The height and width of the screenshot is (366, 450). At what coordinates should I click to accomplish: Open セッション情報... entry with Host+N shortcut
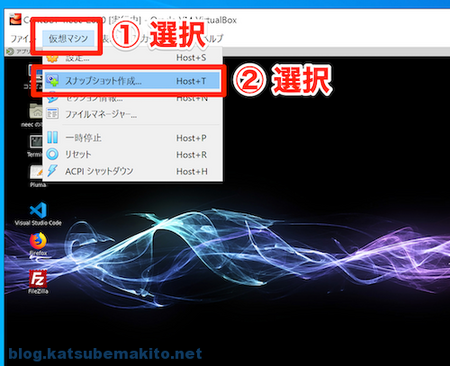coord(132,98)
